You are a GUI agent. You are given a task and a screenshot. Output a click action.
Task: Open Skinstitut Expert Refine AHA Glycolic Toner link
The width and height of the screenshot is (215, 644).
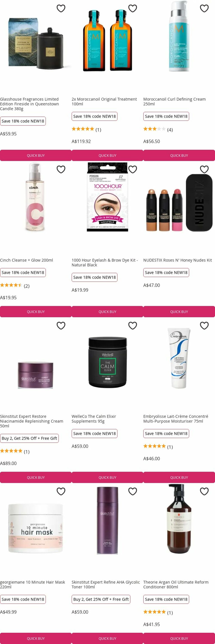click(106, 585)
